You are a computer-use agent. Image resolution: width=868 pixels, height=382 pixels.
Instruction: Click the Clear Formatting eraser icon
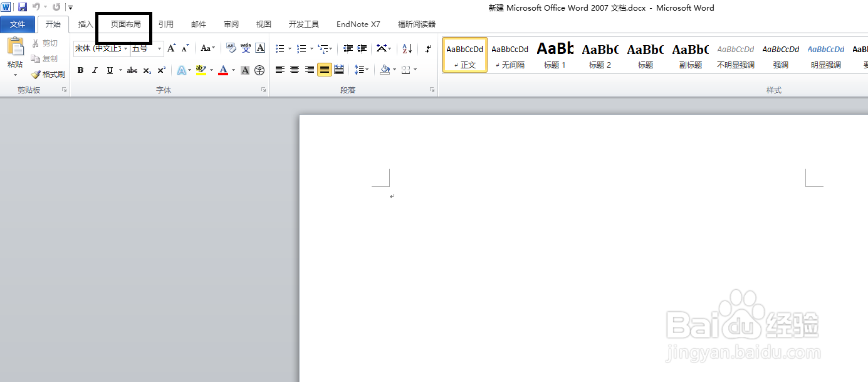pyautogui.click(x=231, y=48)
